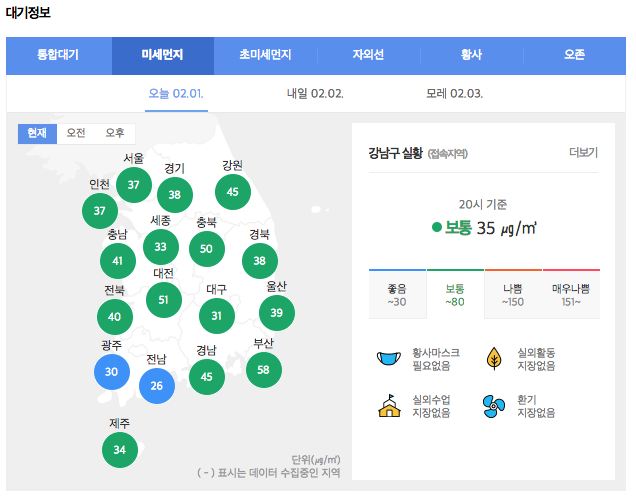The image size is (636, 500).
Task: Click the Jeju bubble showing 34
Action: point(120,450)
